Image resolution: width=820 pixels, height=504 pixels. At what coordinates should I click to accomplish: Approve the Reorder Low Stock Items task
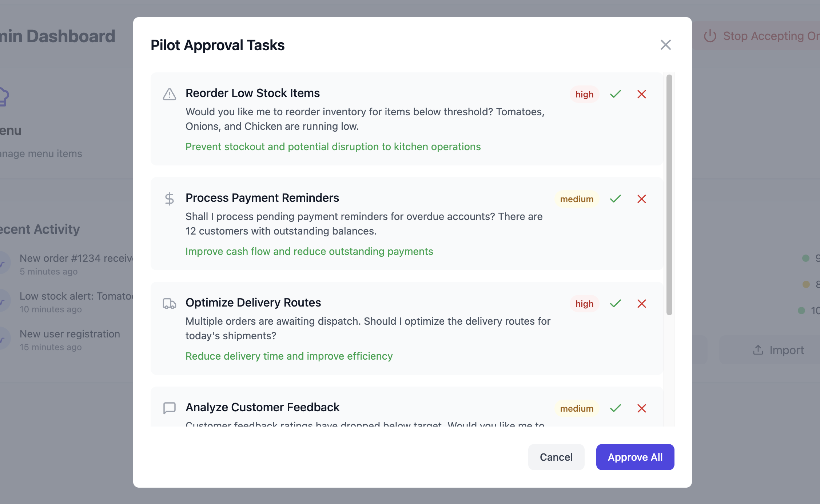[616, 94]
